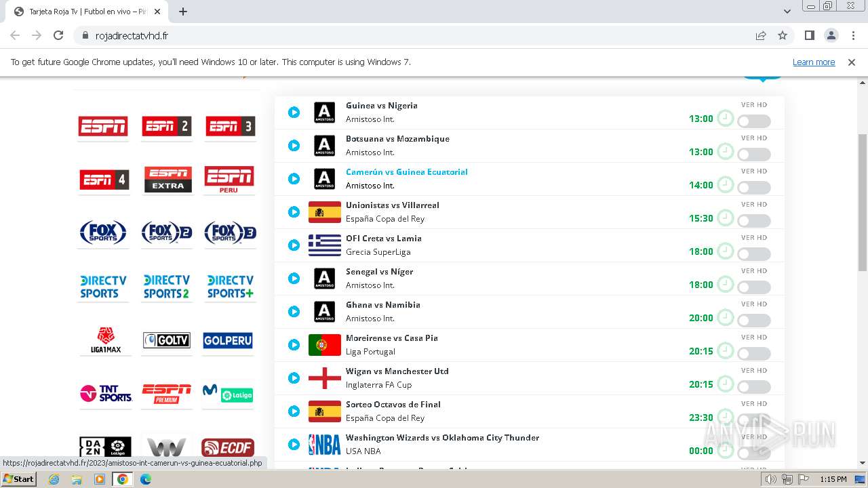Toggle VER HD switch for Guinea vs Nigeria
This screenshot has width=868, height=488.
(x=754, y=121)
